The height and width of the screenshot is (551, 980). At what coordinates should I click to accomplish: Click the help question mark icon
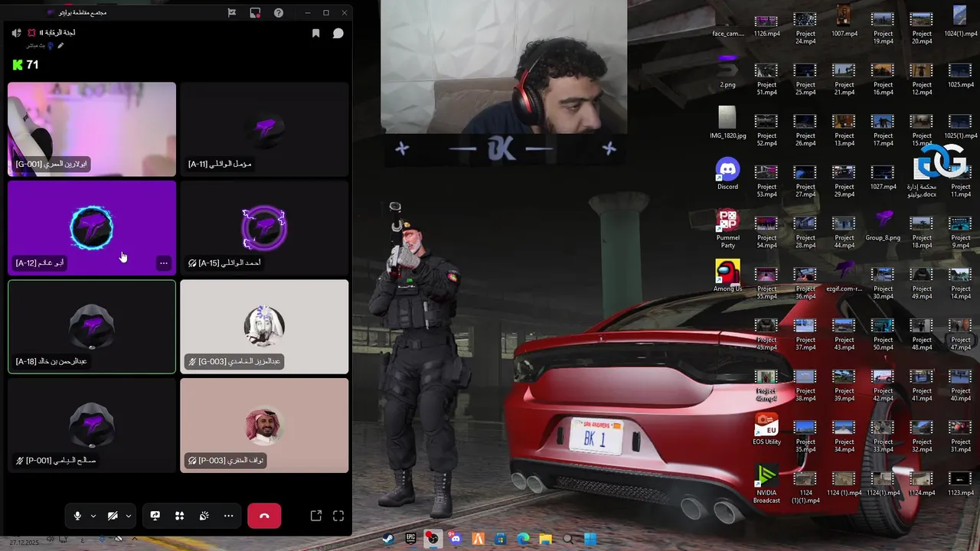(279, 13)
